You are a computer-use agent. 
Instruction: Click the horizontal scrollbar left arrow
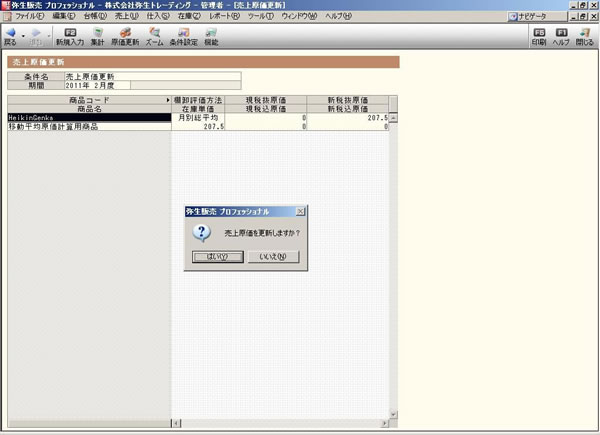(176, 423)
